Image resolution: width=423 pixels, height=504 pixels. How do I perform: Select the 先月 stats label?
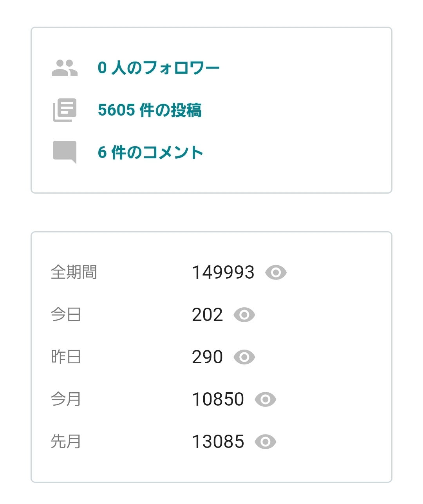66,441
